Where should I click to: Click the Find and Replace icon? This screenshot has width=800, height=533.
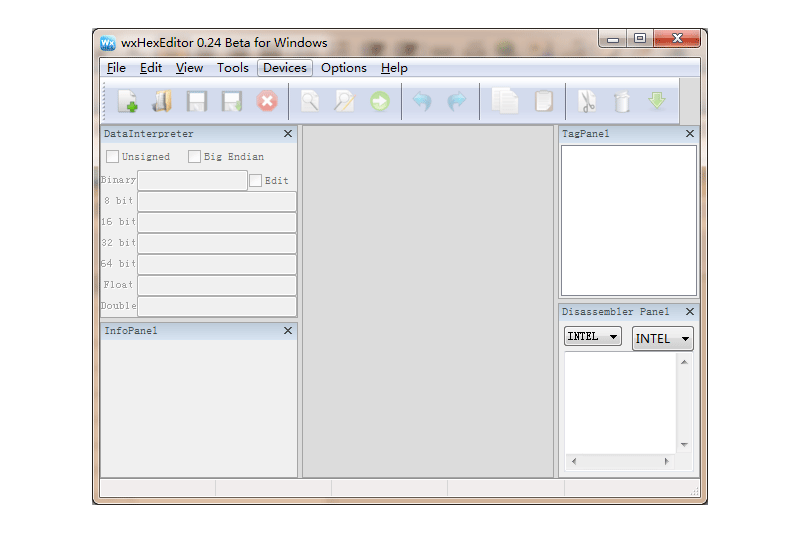tap(344, 101)
